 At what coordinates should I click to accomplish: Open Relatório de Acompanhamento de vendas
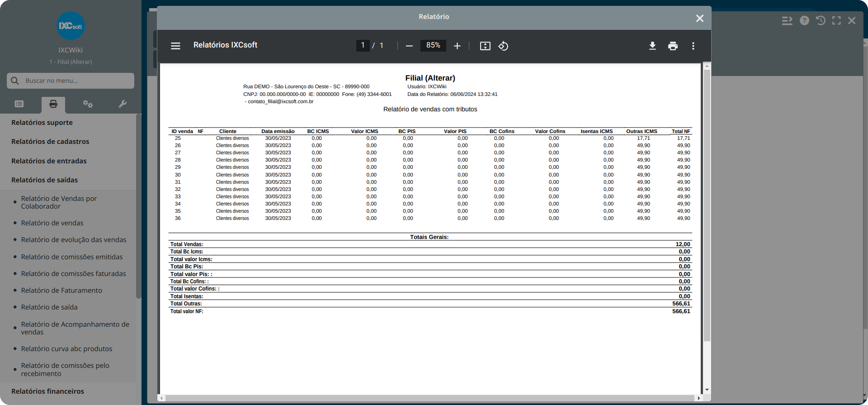(75, 328)
